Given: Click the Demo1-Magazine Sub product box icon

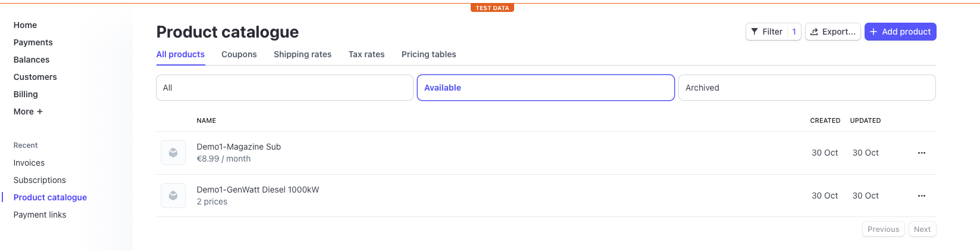Looking at the screenshot, I should point(173,153).
